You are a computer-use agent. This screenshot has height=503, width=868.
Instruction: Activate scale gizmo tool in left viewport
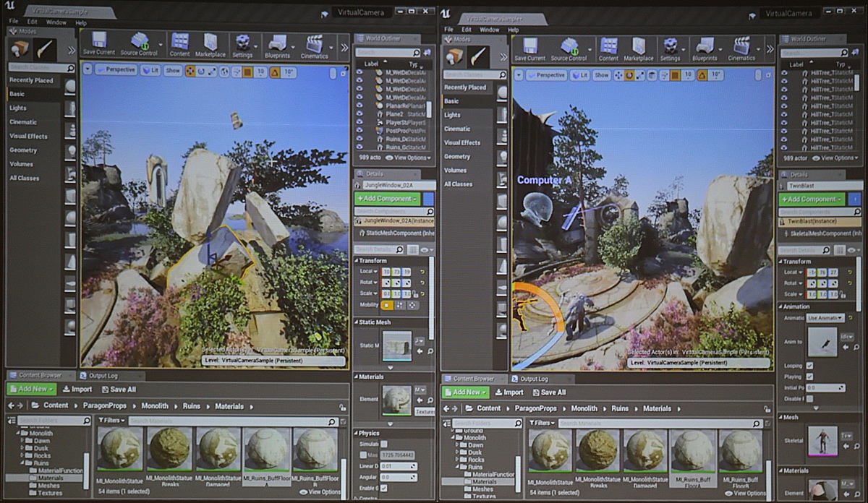coord(213,71)
